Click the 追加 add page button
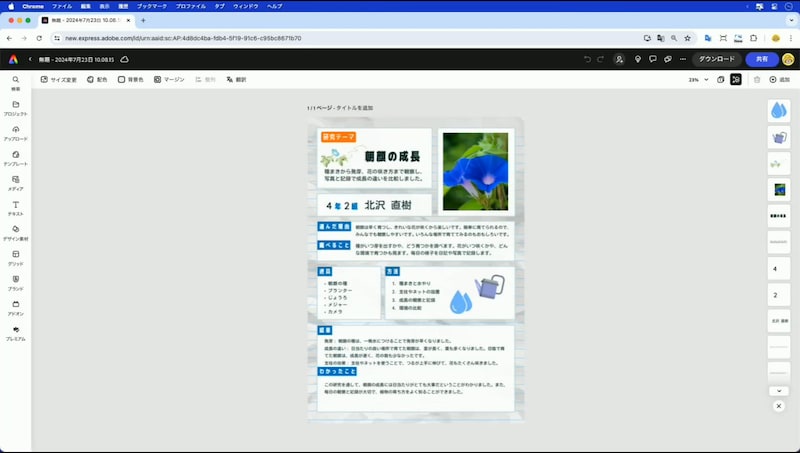This screenshot has height=453, width=800. click(x=780, y=80)
